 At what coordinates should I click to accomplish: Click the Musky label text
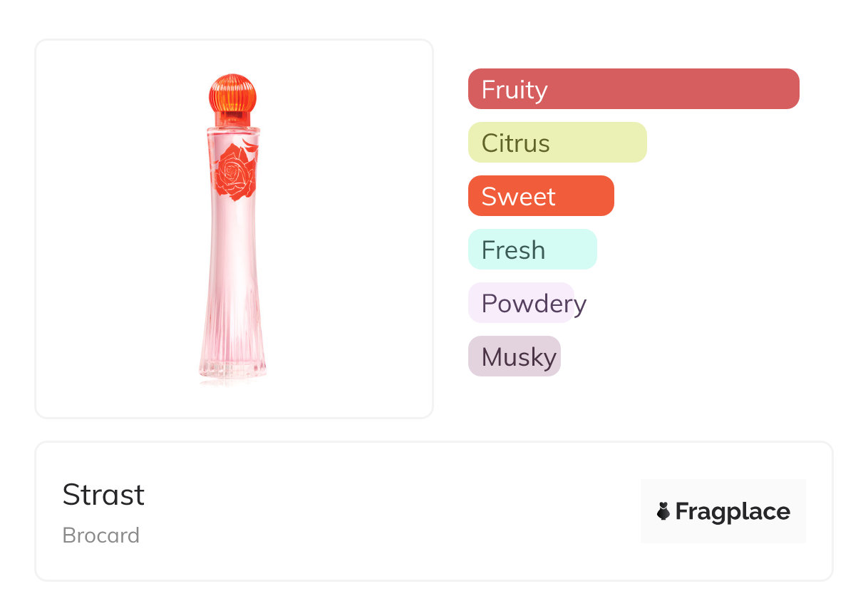[519, 357]
